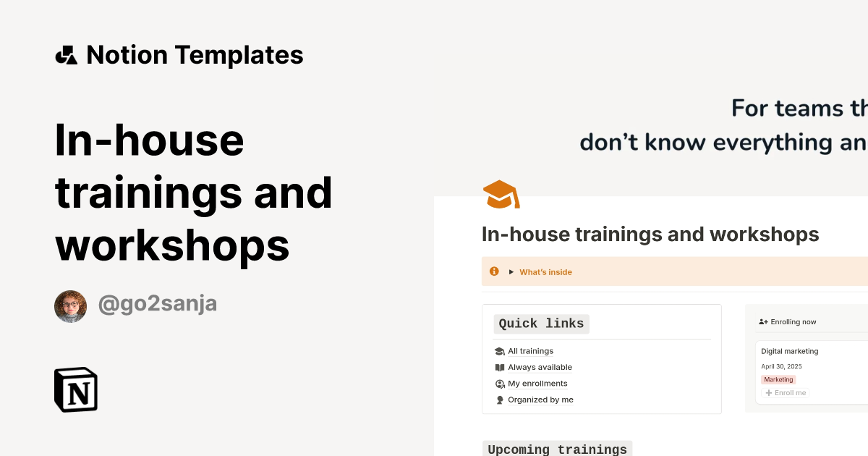This screenshot has height=456, width=868.
Task: Open the My enrollments link
Action: (x=539, y=383)
